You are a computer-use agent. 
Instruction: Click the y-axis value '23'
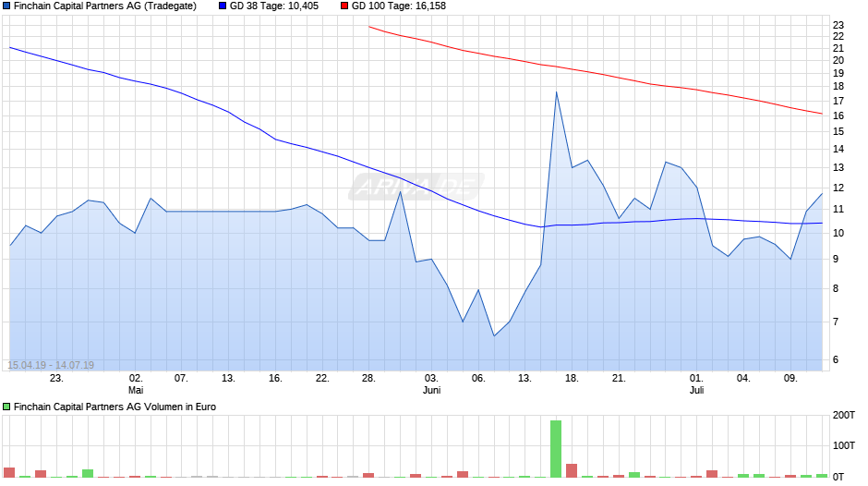pos(838,25)
